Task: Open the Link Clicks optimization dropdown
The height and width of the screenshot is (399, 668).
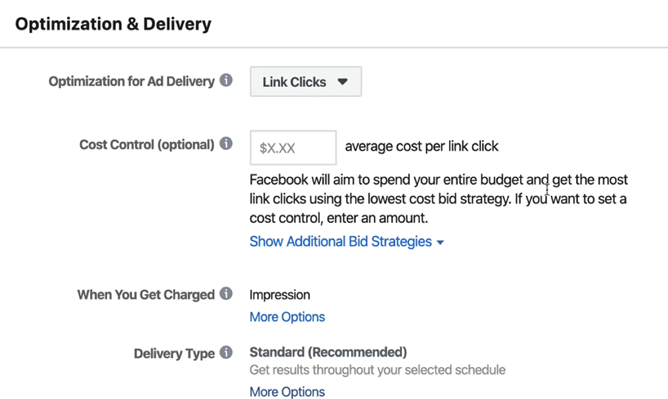Action: click(x=306, y=81)
